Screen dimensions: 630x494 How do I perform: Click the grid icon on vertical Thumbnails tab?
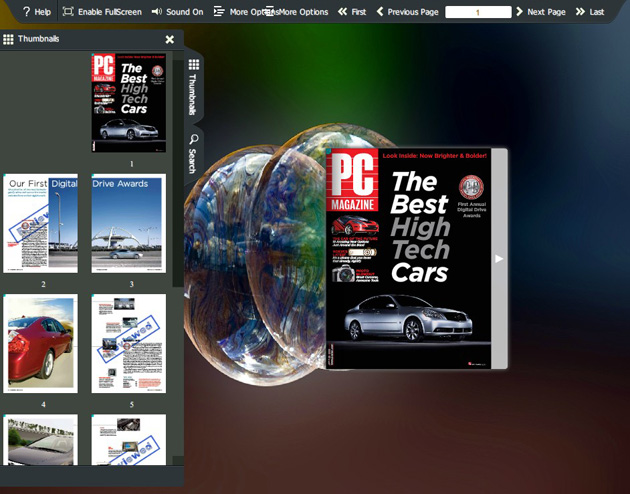pos(194,64)
